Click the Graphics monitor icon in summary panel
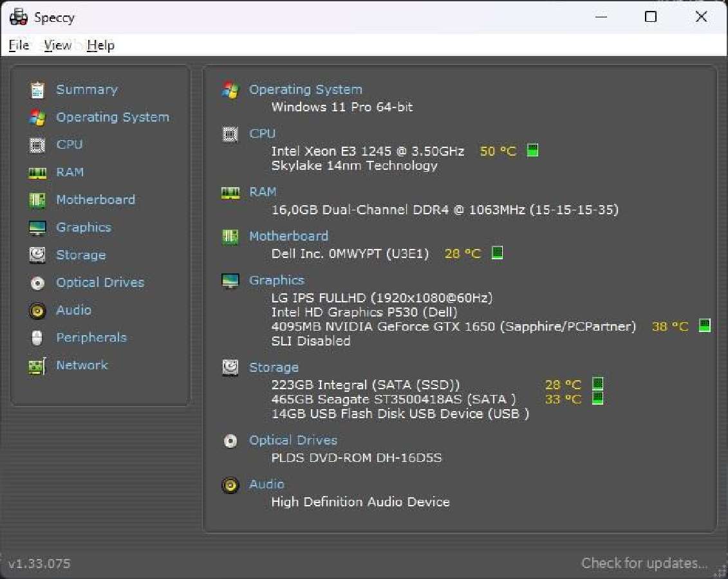728x579 pixels. point(230,280)
